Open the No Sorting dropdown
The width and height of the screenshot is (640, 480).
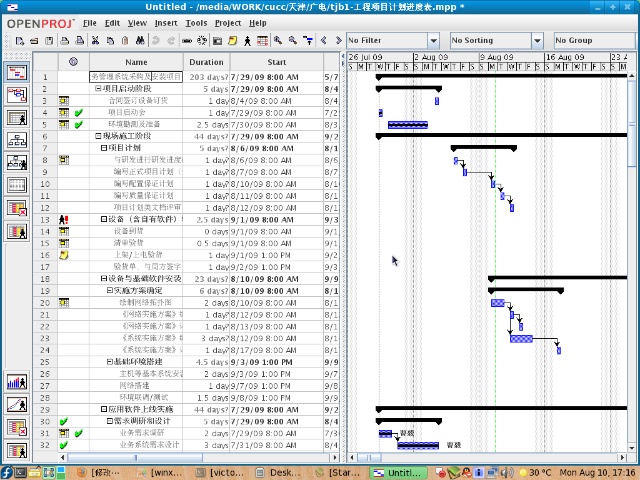[496, 41]
